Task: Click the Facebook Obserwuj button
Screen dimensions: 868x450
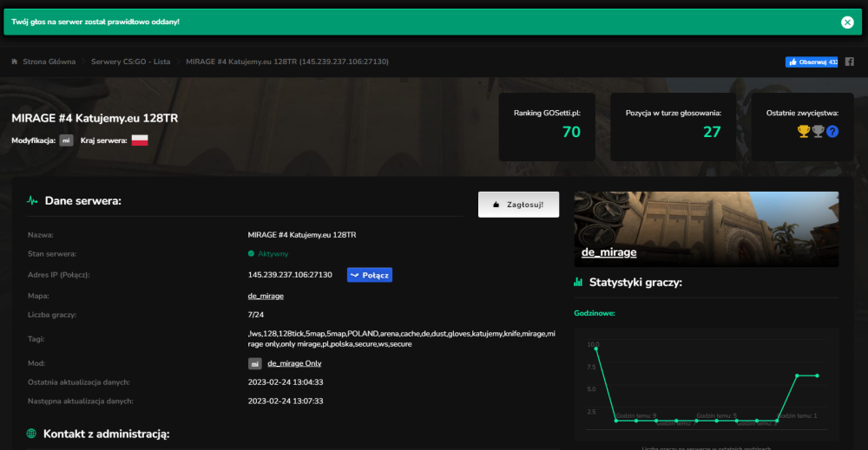Action: coord(811,62)
